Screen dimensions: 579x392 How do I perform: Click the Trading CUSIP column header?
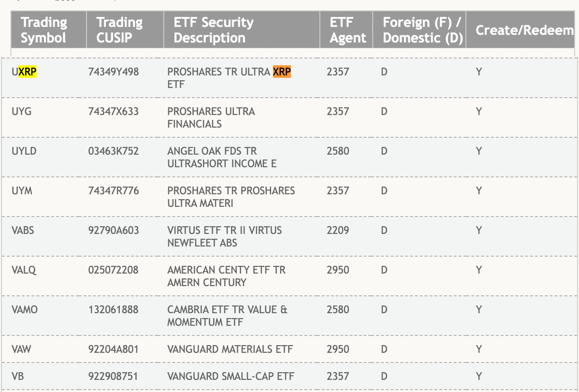[119, 30]
